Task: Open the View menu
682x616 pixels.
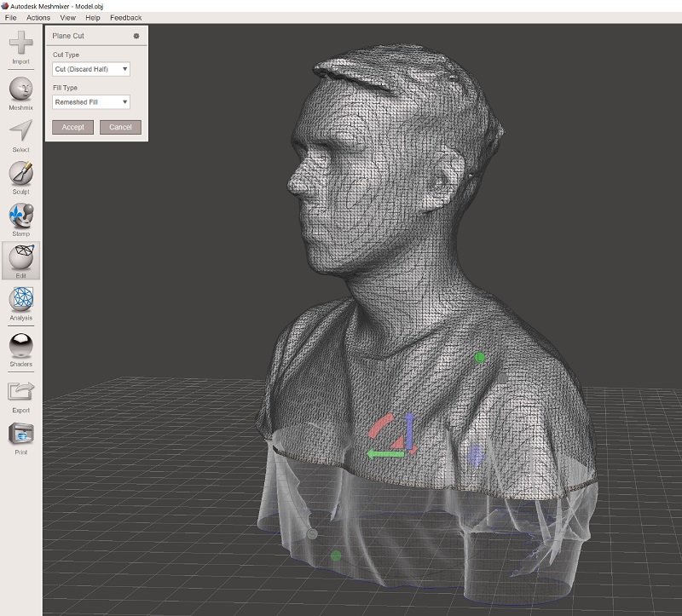Action: (68, 18)
